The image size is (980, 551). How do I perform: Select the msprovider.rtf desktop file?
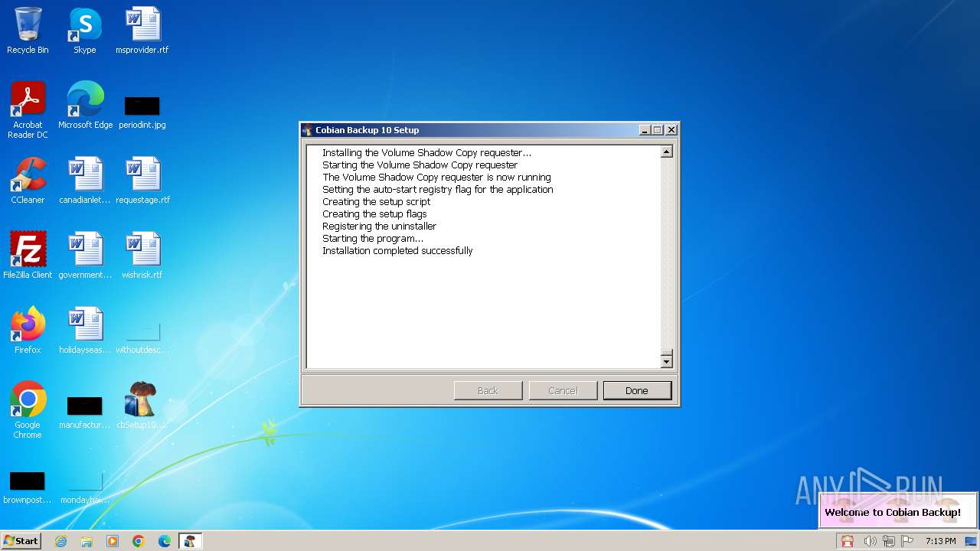pos(142,31)
